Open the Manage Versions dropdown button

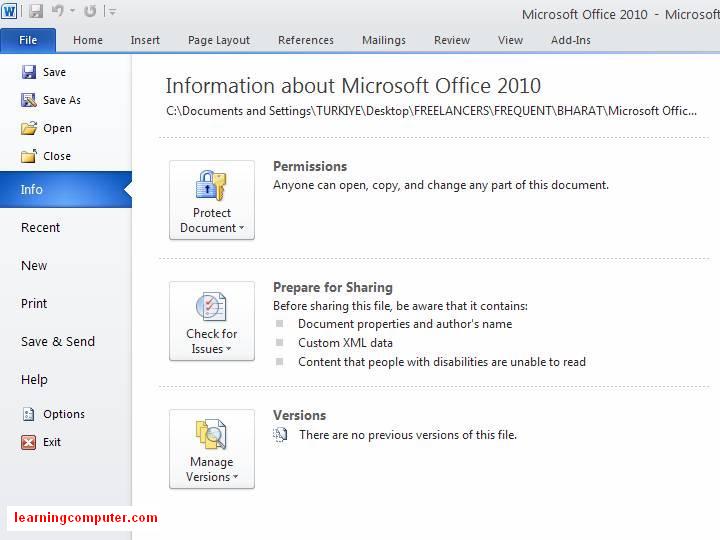[212, 449]
